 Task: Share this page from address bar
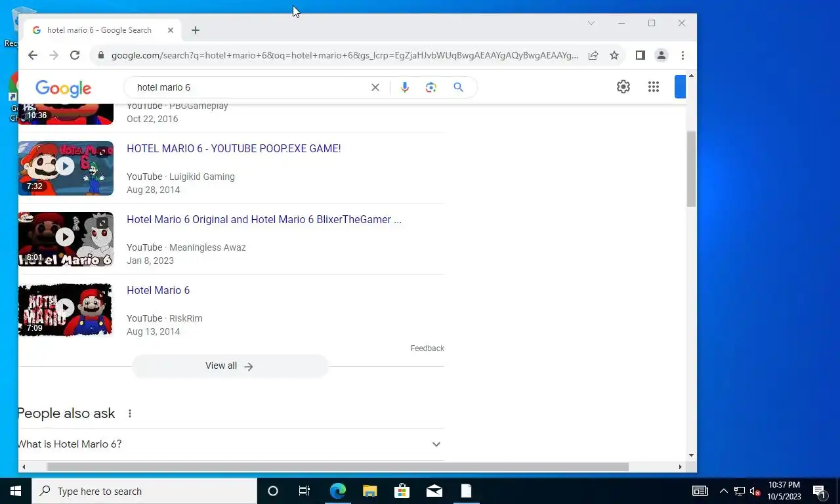click(593, 56)
